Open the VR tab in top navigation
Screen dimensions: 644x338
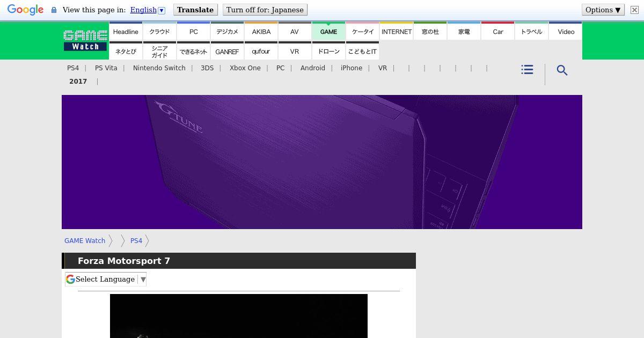coord(295,51)
